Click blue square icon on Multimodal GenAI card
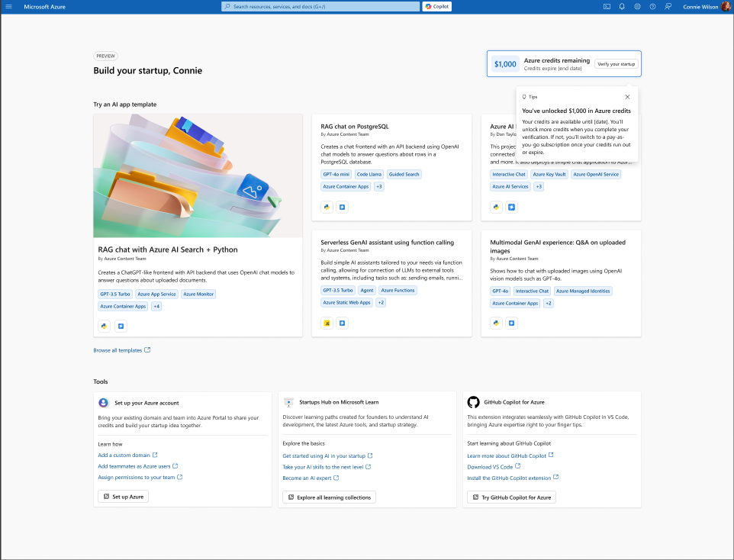 (512, 323)
